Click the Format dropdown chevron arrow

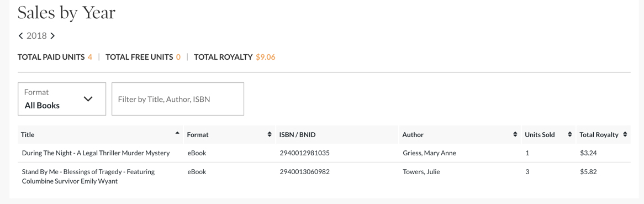(88, 99)
